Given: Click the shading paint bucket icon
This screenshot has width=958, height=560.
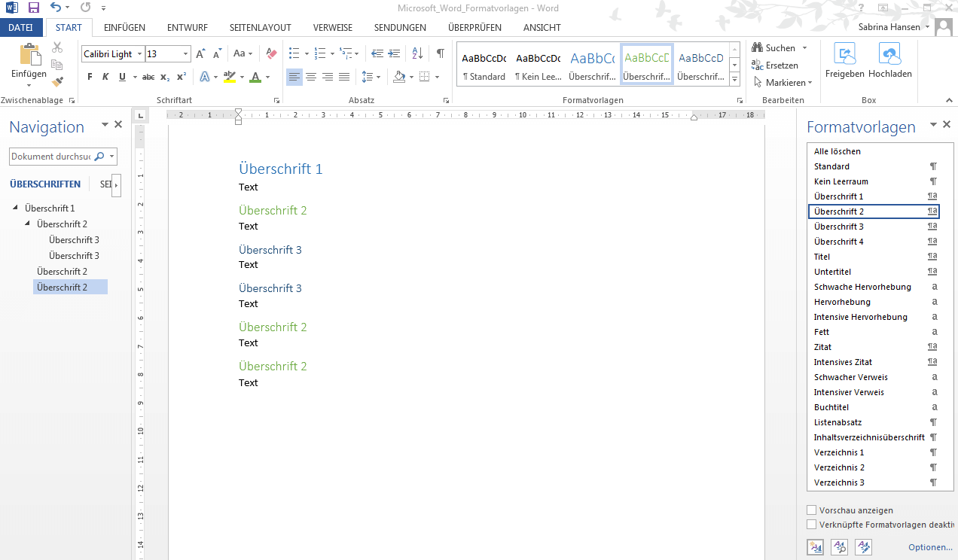Looking at the screenshot, I should 399,77.
